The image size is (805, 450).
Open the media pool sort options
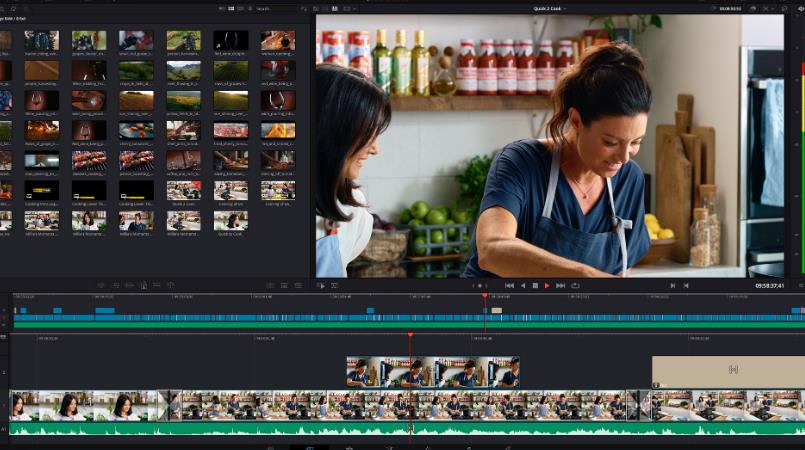[x=304, y=9]
